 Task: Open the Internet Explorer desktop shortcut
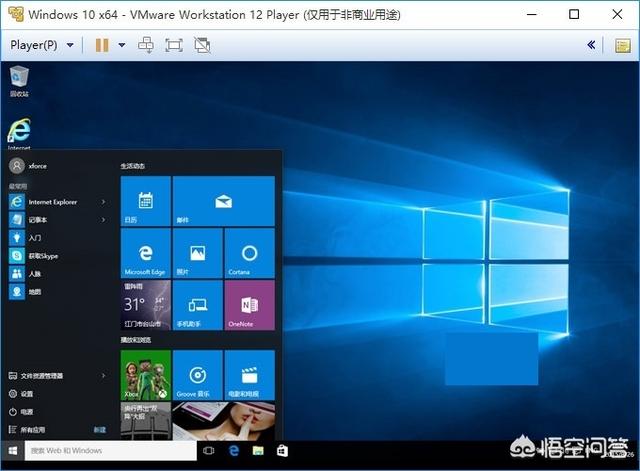click(x=19, y=133)
